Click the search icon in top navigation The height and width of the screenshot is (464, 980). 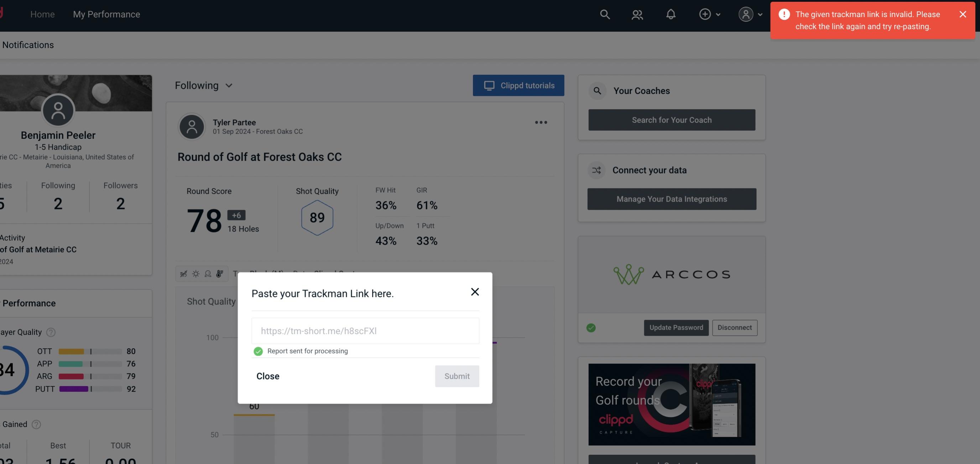pyautogui.click(x=604, y=13)
